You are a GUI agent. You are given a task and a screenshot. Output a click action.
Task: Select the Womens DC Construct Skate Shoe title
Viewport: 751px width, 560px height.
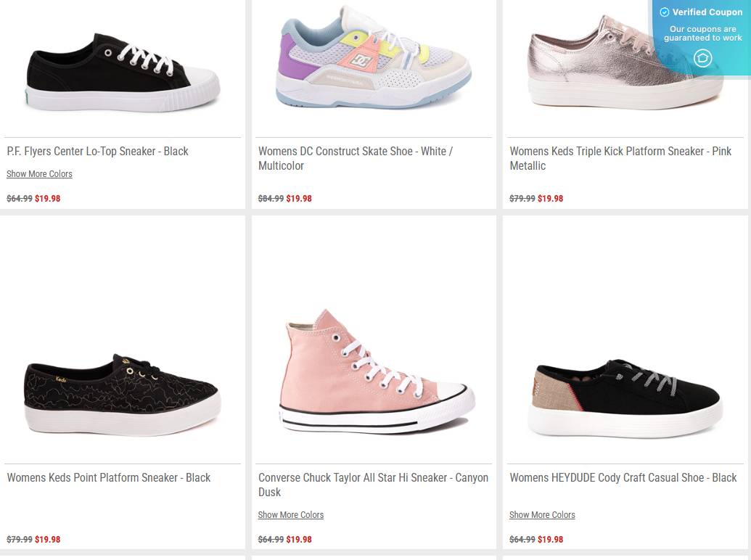click(x=355, y=158)
